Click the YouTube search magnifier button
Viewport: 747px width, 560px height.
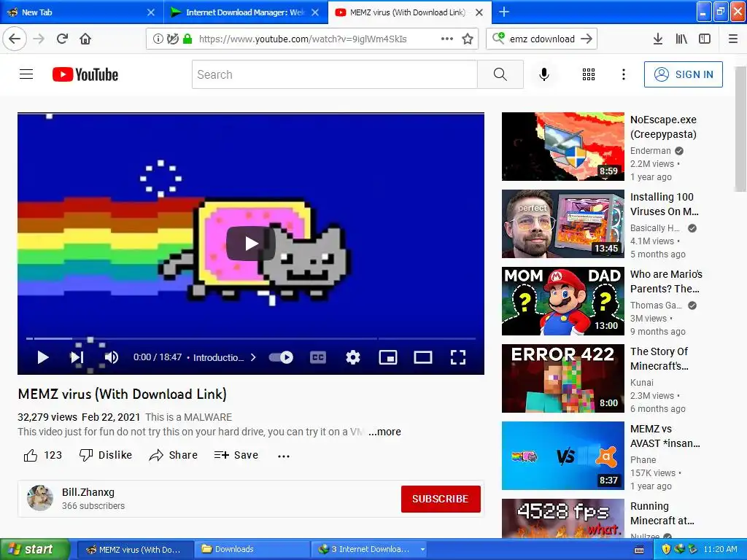tap(500, 74)
